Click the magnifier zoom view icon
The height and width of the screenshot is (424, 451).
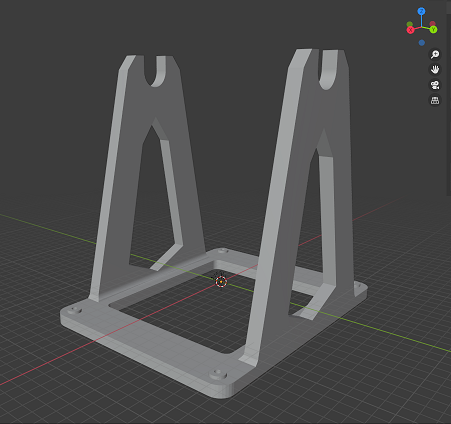coord(435,54)
